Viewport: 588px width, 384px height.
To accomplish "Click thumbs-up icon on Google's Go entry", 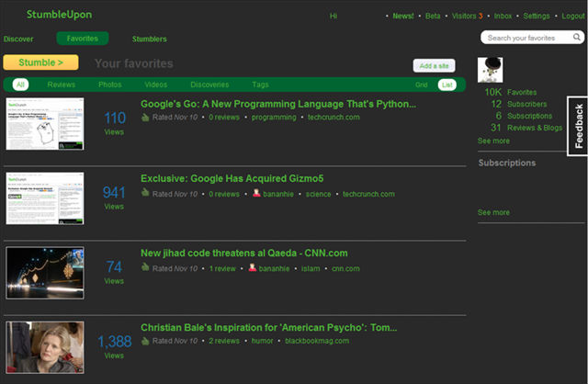I will point(145,118).
